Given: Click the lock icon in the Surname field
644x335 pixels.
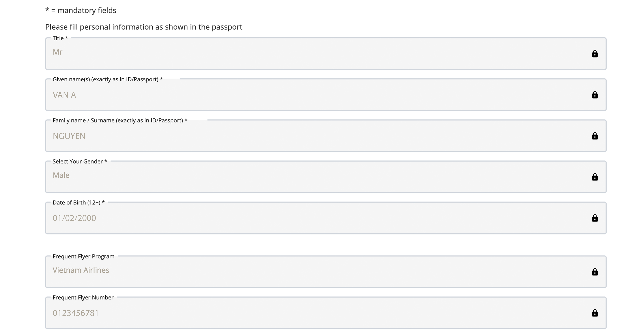Looking at the screenshot, I should (x=595, y=136).
